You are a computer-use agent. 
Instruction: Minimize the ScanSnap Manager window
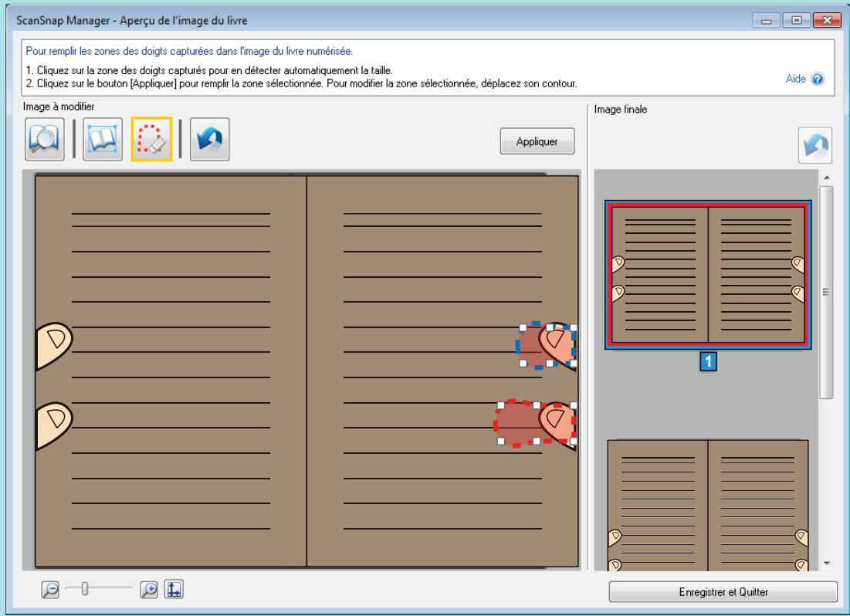pyautogui.click(x=766, y=21)
